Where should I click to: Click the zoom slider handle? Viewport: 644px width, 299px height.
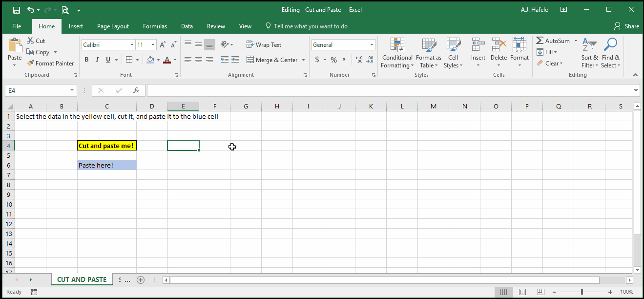[x=582, y=292]
